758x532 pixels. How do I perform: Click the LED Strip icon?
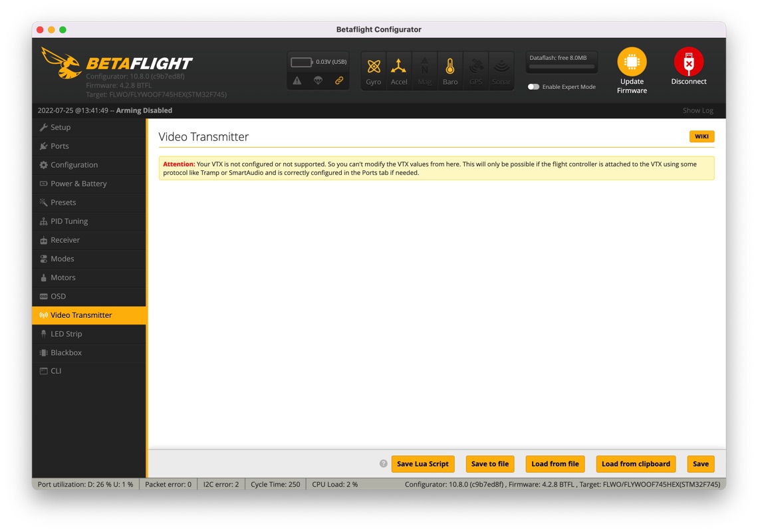[43, 334]
